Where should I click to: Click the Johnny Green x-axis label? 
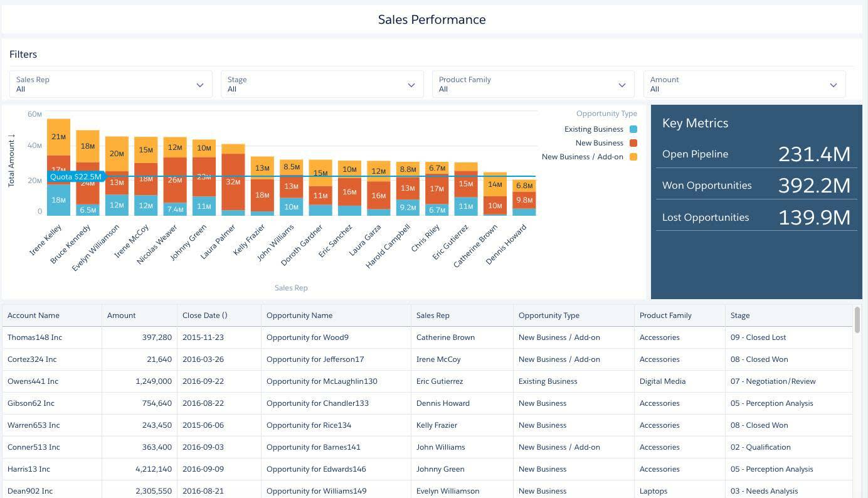(x=189, y=243)
